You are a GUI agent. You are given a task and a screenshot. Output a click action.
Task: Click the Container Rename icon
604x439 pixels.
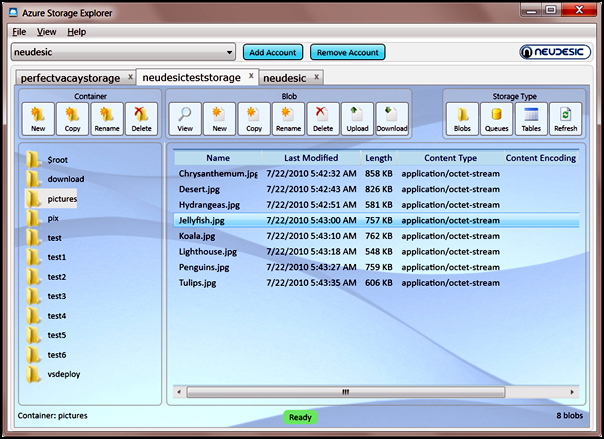107,119
